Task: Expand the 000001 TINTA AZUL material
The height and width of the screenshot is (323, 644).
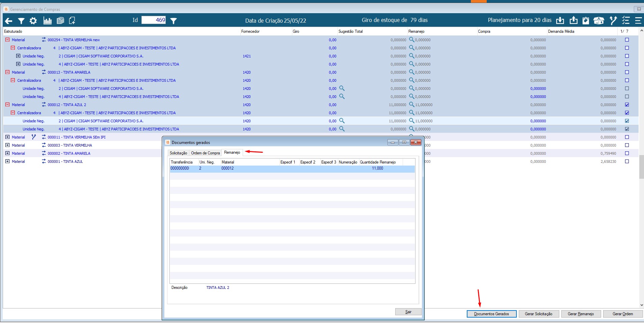Action: pos(7,161)
